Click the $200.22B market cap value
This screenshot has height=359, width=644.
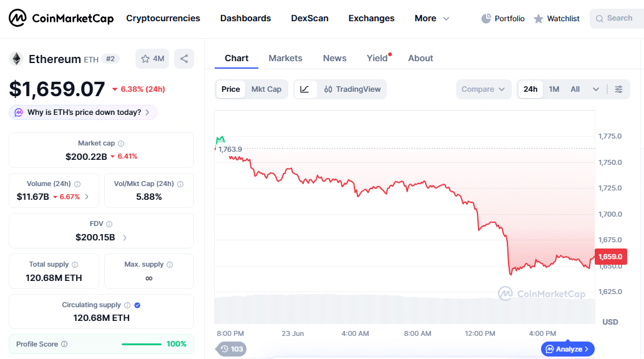click(86, 157)
